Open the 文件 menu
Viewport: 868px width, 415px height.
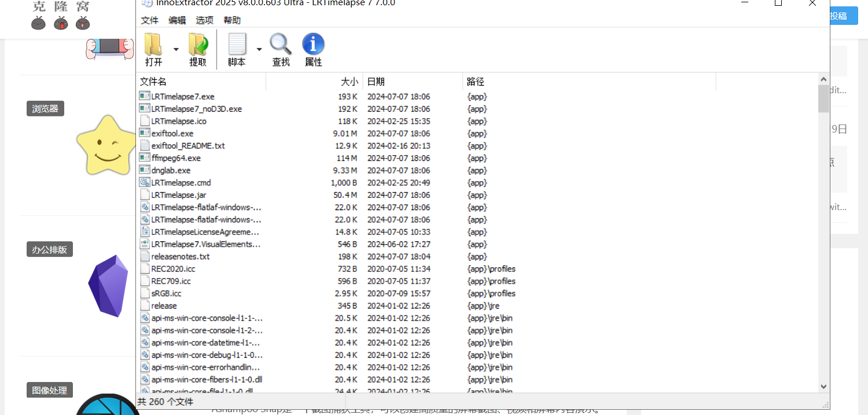tap(149, 20)
